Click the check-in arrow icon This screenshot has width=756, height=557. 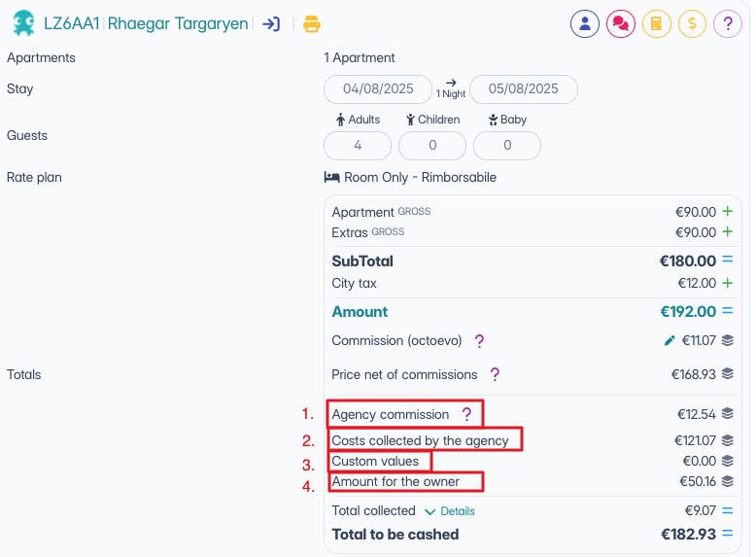[271, 23]
